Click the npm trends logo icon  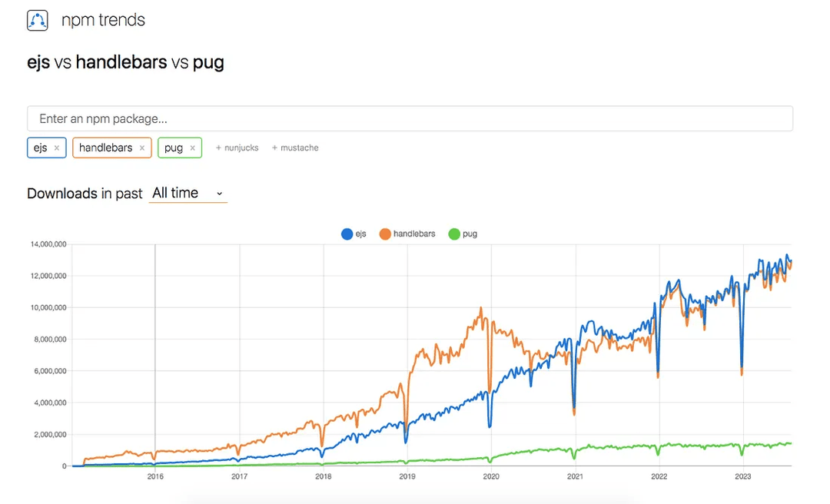(38, 21)
